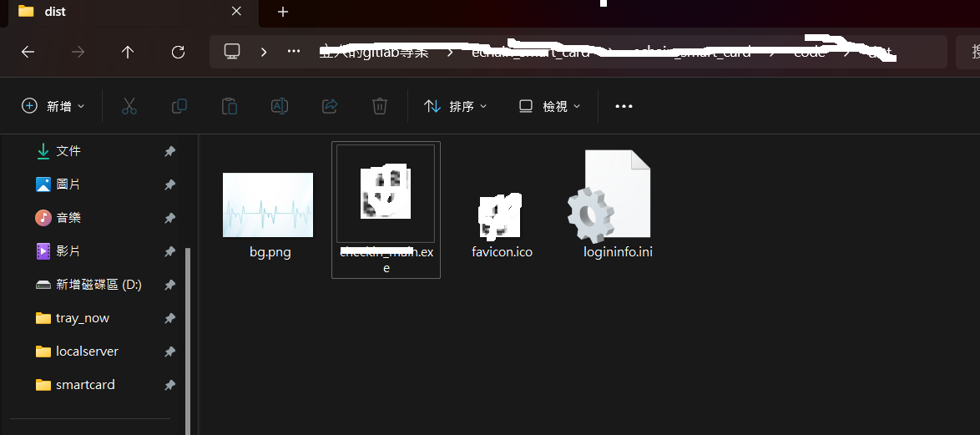Open the See more options ellipsis menu
980x435 pixels.
pos(624,106)
